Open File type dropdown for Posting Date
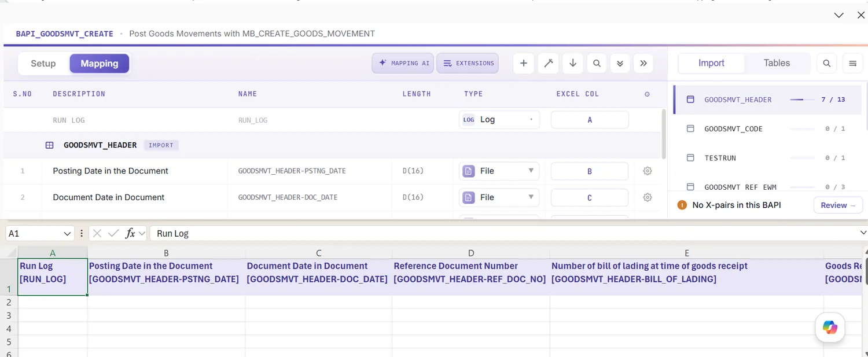The width and height of the screenshot is (868, 357). coord(499,171)
